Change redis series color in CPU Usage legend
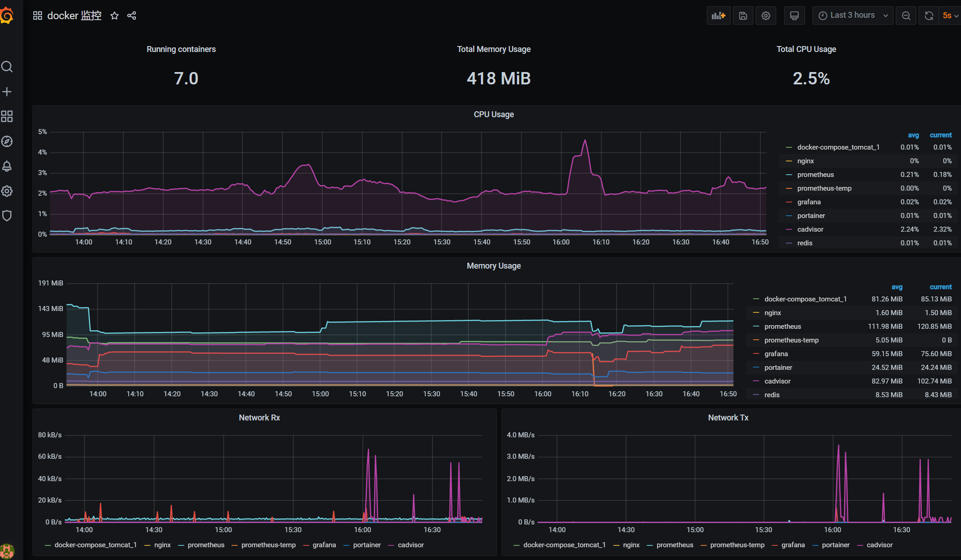 pos(789,243)
